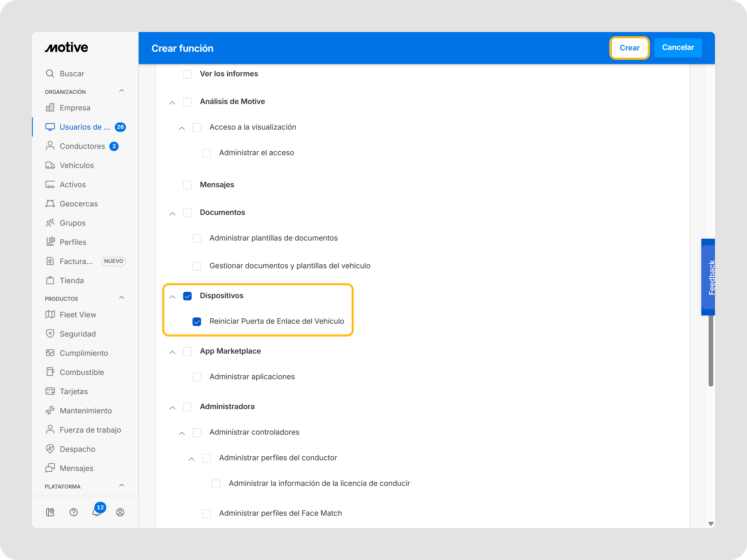Screen dimensions: 747x560
Task: Open the Vehículos truck icon
Action: pos(50,165)
